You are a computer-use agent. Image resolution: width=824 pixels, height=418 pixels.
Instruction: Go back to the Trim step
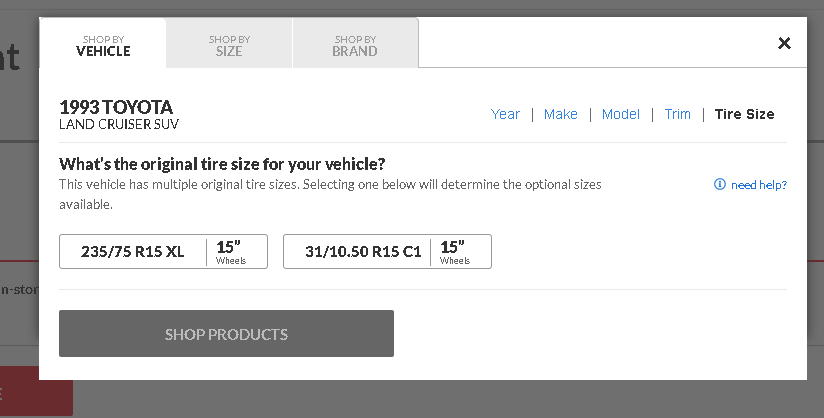tap(677, 114)
